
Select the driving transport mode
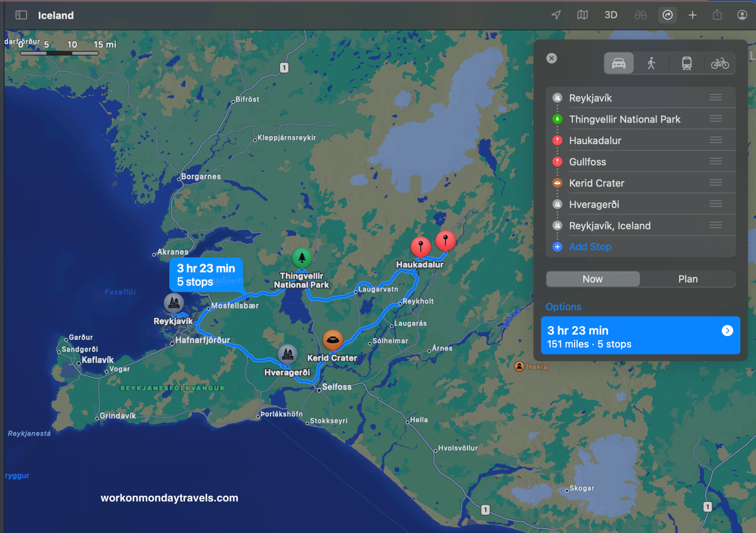[x=619, y=63]
